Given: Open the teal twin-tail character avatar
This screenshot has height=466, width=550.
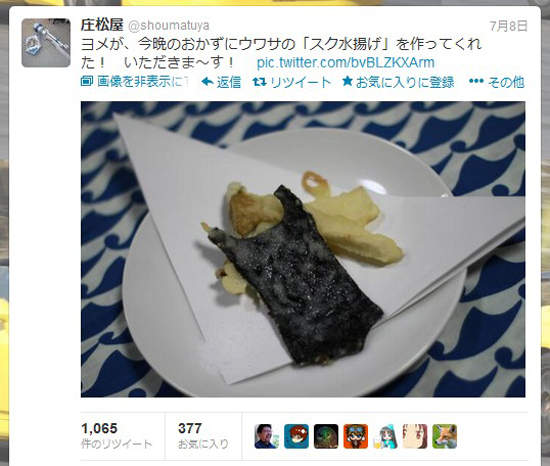Looking at the screenshot, I should coord(385,436).
